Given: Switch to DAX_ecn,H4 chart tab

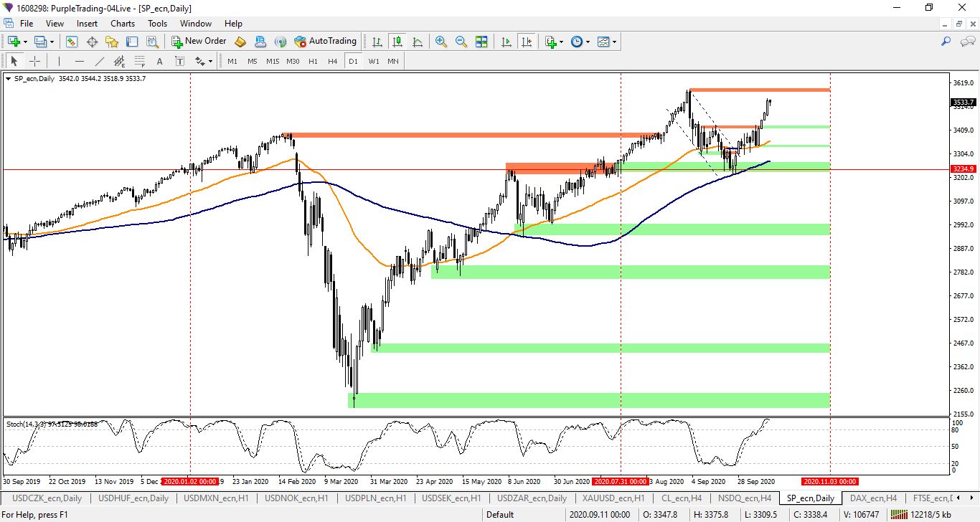Looking at the screenshot, I should click(x=873, y=498).
